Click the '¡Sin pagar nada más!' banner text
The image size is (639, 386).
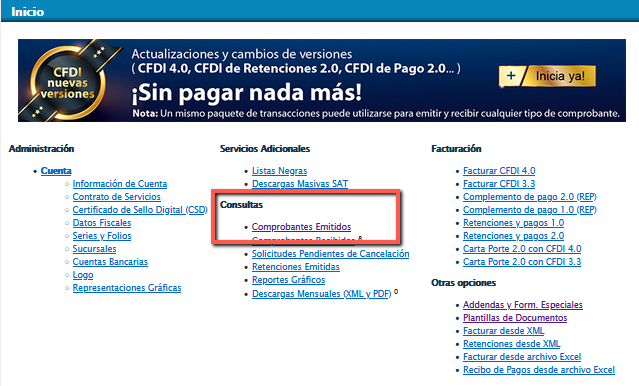(247, 93)
